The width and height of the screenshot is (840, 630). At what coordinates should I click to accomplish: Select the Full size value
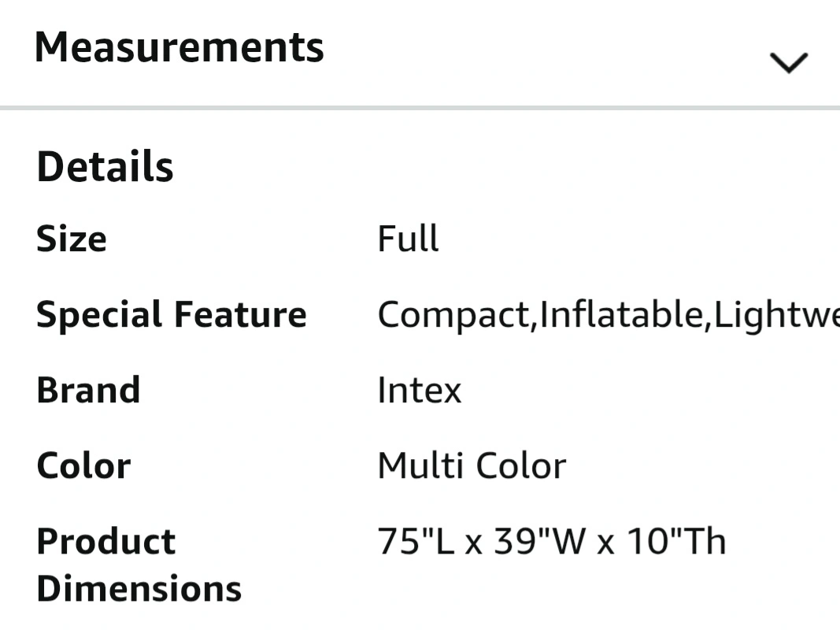[x=409, y=239]
